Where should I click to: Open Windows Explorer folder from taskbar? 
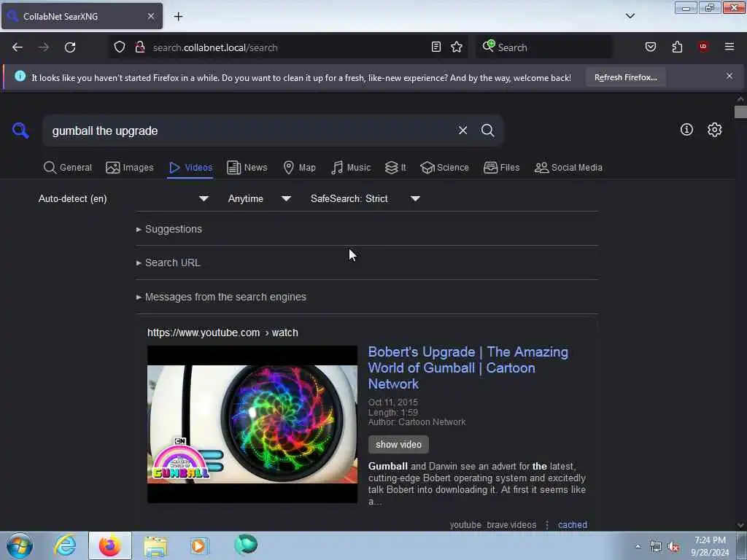(x=155, y=545)
